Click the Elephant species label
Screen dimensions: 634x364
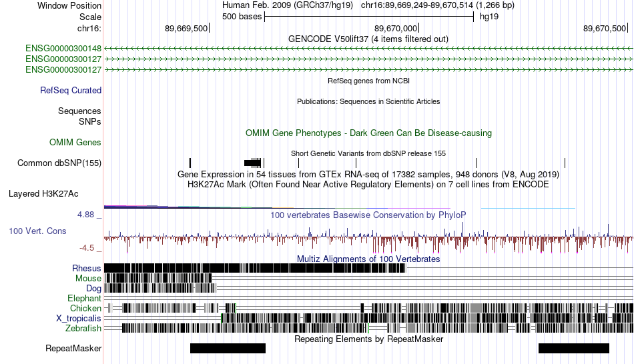click(85, 298)
